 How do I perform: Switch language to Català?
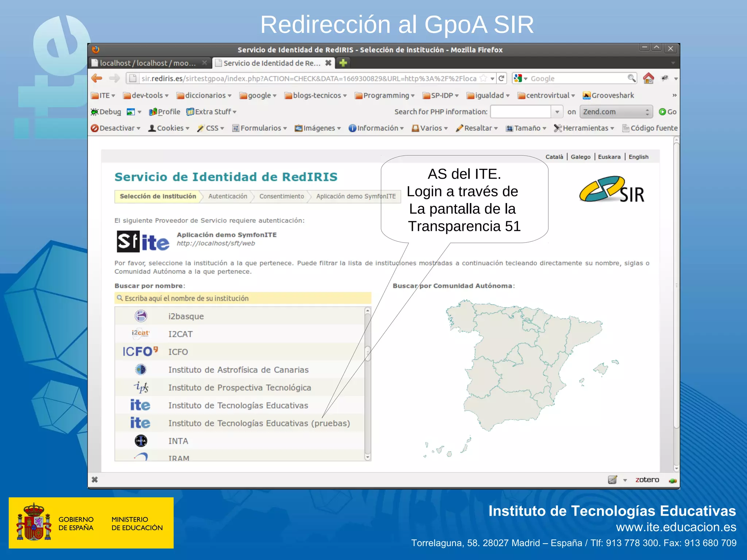[x=554, y=157]
